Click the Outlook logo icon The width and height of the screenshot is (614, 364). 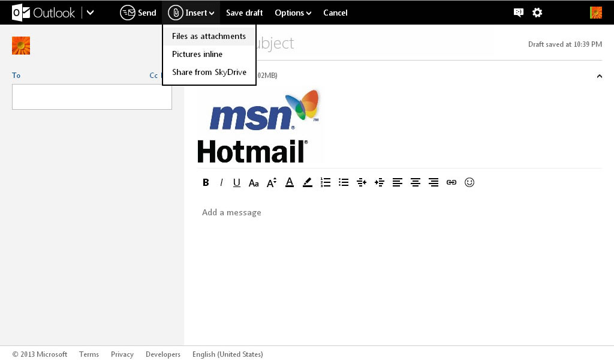tap(21, 13)
